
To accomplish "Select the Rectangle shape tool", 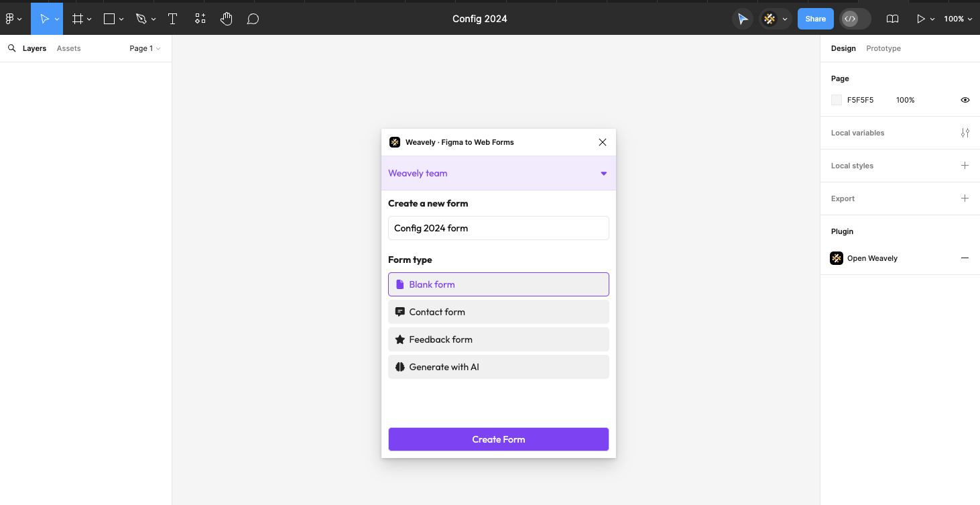I will [x=109, y=19].
